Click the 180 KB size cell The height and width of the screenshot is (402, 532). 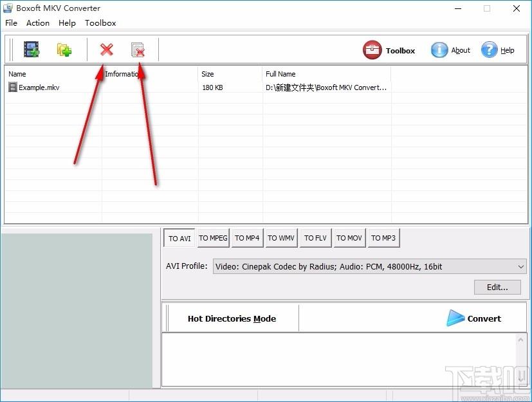coord(212,87)
